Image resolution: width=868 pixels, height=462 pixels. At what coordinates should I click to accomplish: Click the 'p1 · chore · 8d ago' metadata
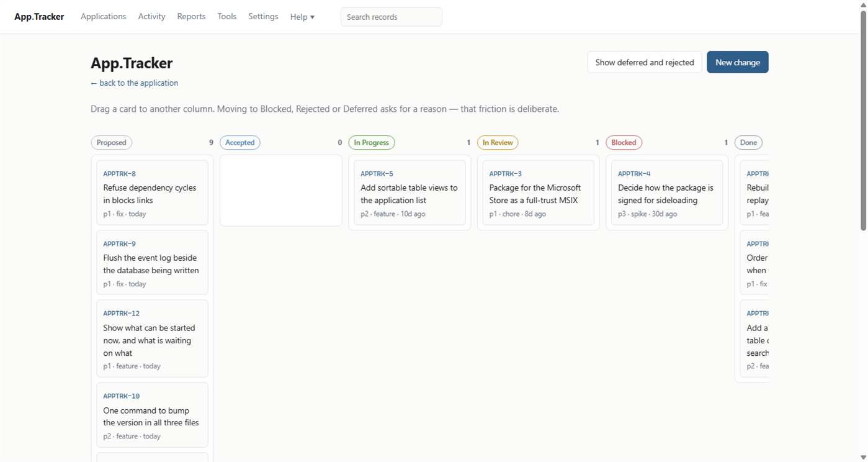[517, 214]
